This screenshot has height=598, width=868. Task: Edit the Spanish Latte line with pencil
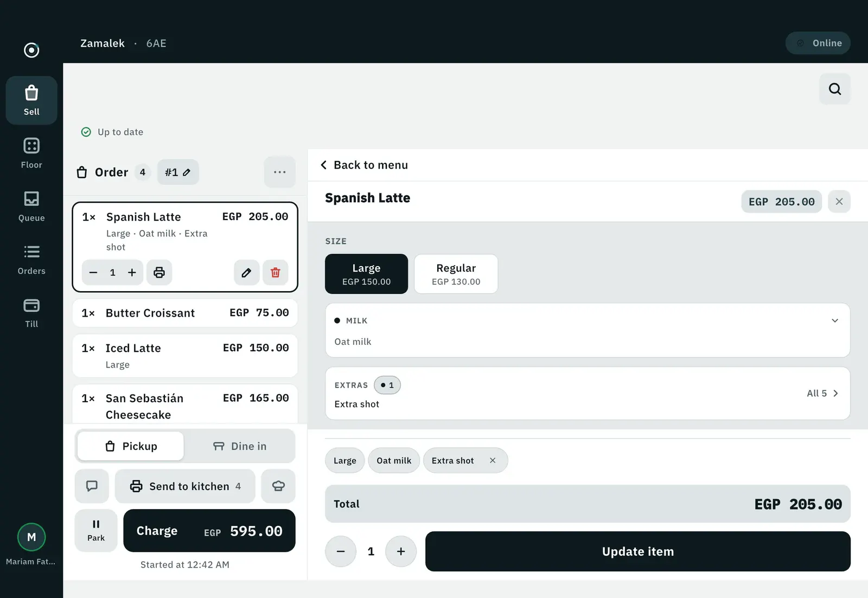(x=246, y=272)
